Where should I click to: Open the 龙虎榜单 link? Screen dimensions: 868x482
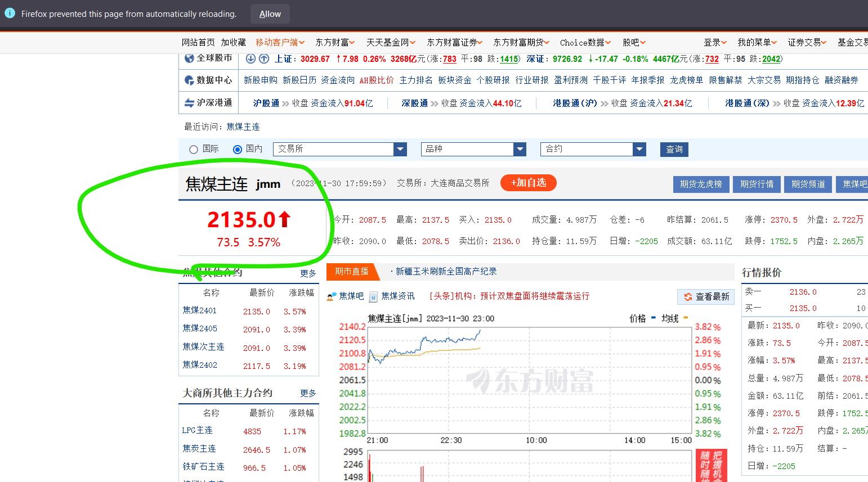[687, 80]
